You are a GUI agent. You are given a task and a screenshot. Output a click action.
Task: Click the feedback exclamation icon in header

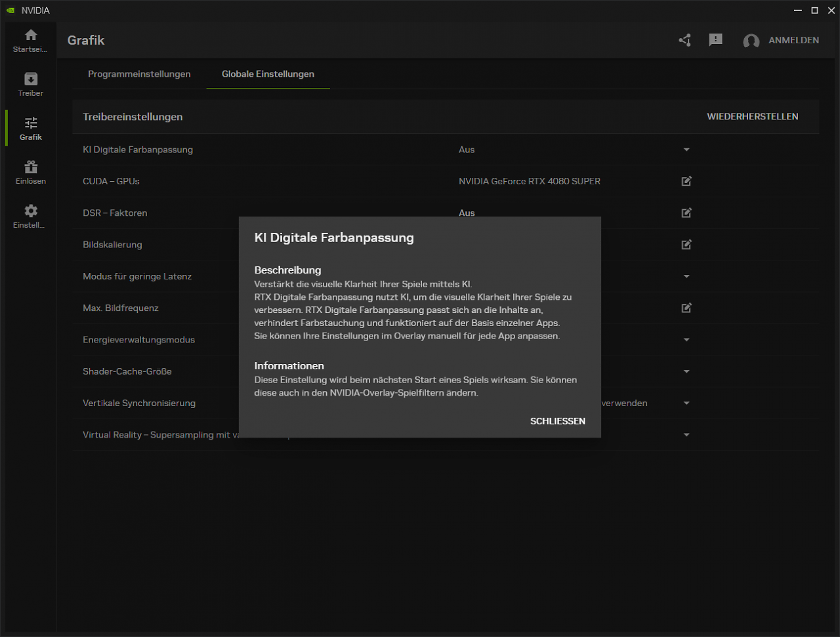716,40
